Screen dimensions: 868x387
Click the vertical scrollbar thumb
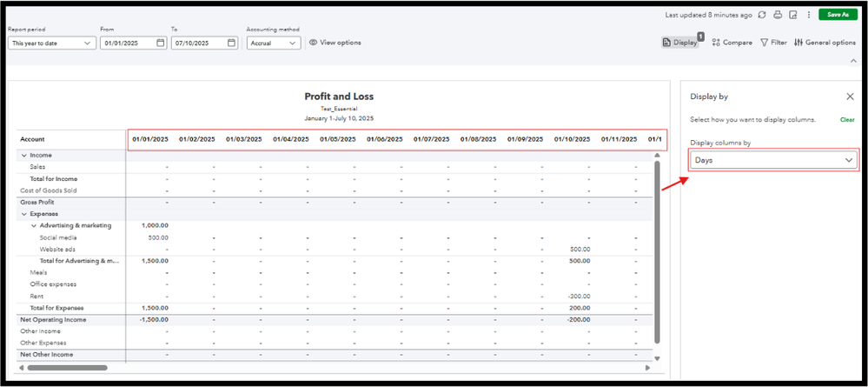658,252
